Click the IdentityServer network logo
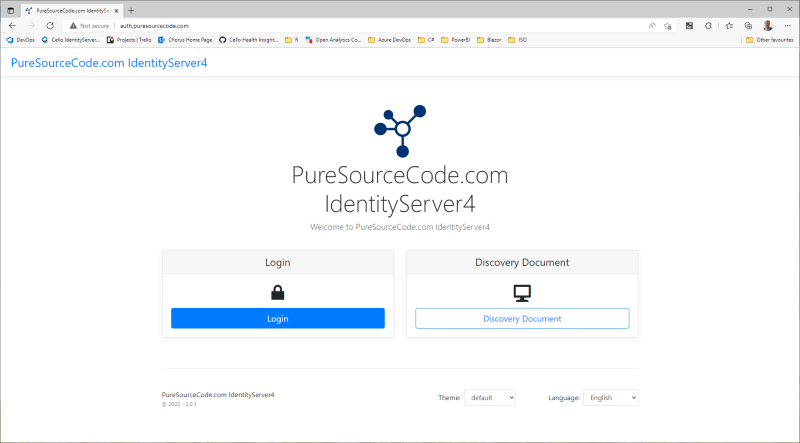This screenshot has width=800, height=443. (x=400, y=131)
